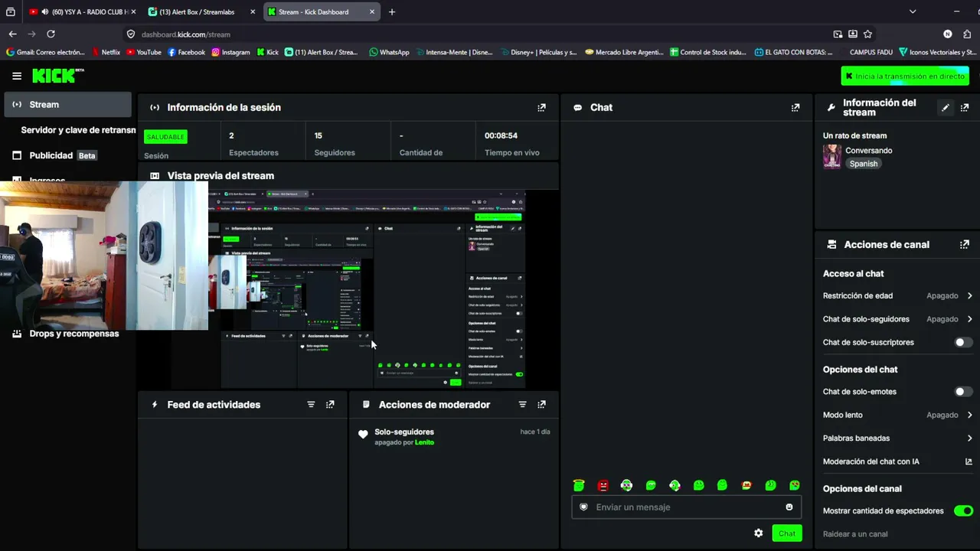Send message with the green Chat button
This screenshot has height=551, width=980.
coord(787,533)
